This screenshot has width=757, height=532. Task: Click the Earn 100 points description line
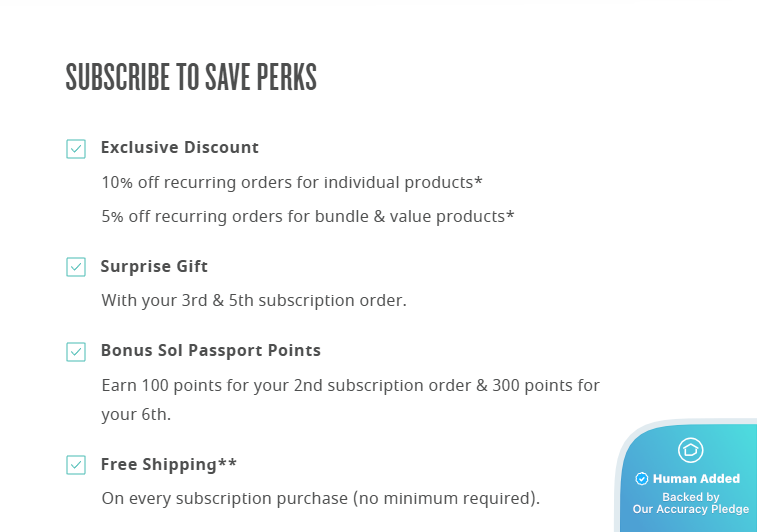[351, 385]
